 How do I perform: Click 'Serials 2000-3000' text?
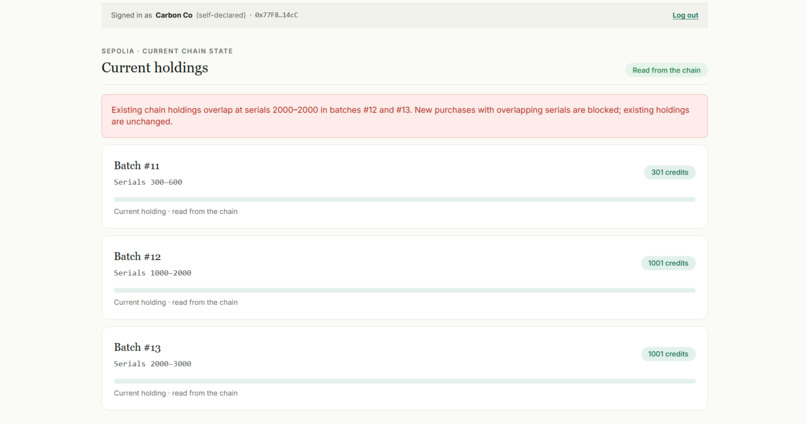pyautogui.click(x=153, y=364)
